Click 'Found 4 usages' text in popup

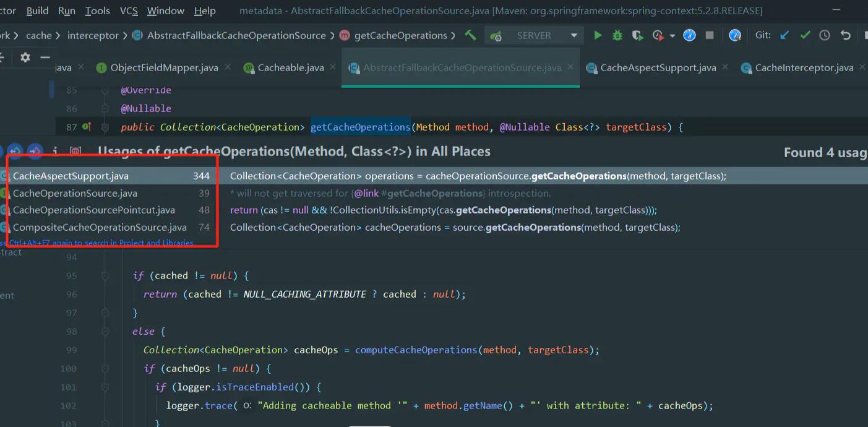[x=826, y=152]
